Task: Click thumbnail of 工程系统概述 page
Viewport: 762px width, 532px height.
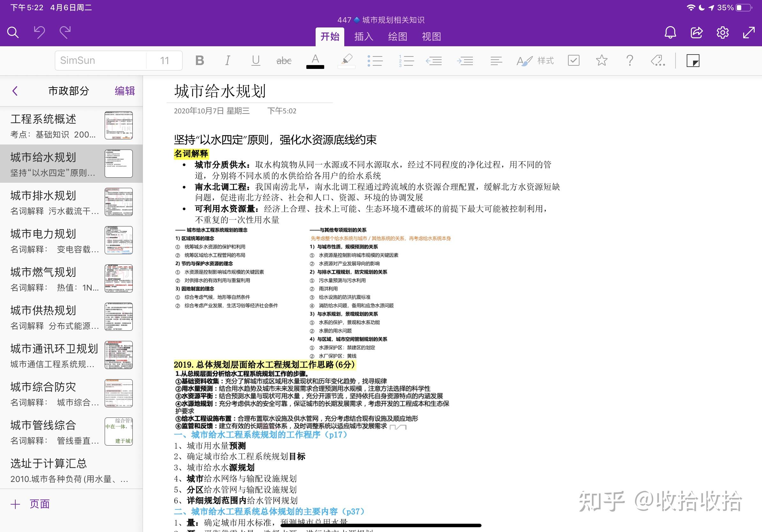Action: 118,125
